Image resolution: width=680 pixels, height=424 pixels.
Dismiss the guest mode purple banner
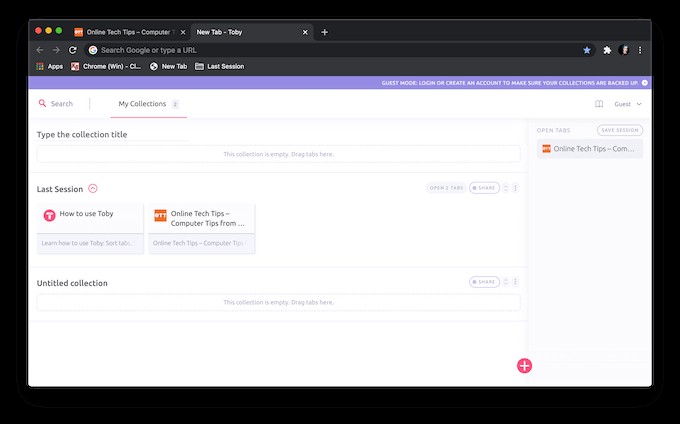645,82
